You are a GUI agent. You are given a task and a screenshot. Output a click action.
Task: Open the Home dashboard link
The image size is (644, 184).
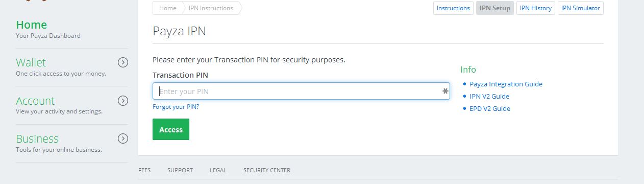pos(31,25)
